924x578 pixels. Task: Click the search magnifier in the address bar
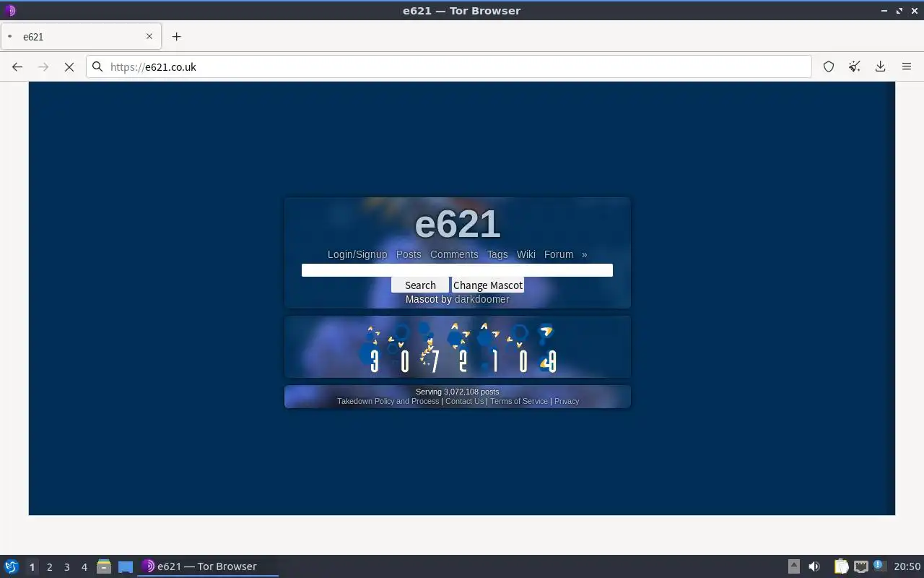click(97, 66)
